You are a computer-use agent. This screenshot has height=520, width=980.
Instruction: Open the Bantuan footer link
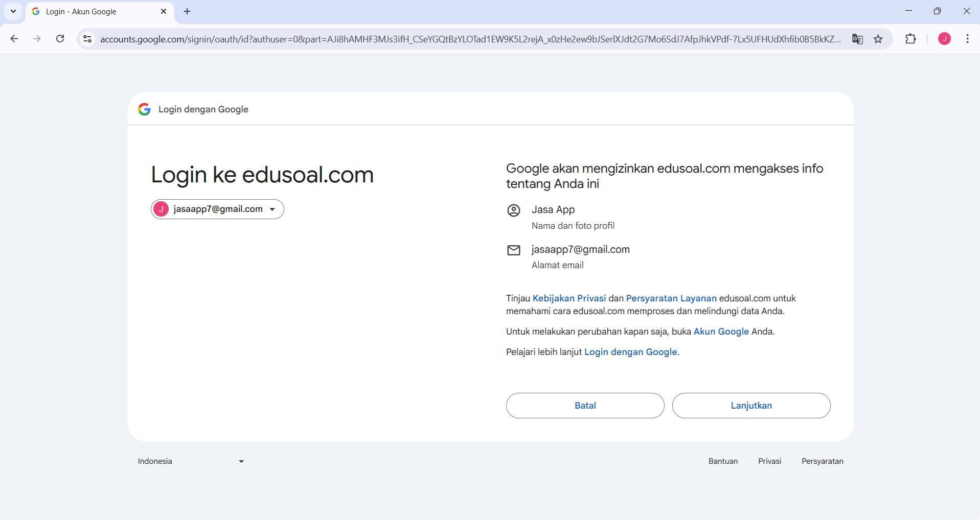click(x=722, y=461)
